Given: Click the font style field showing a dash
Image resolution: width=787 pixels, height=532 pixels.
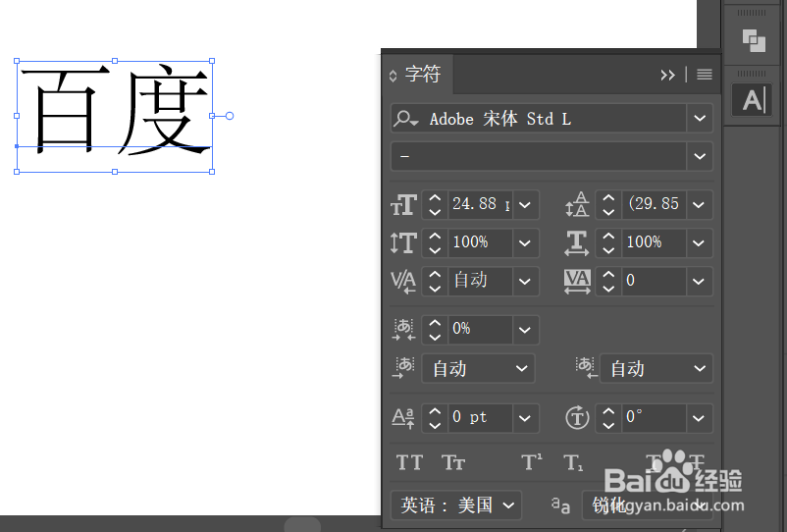Looking at the screenshot, I should (539, 157).
